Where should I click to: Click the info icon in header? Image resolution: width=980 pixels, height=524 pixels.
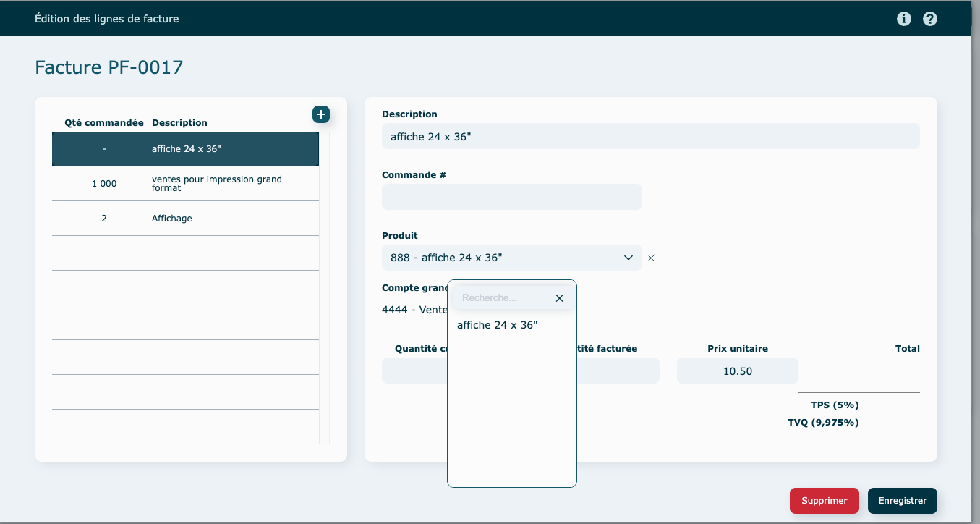pyautogui.click(x=903, y=19)
